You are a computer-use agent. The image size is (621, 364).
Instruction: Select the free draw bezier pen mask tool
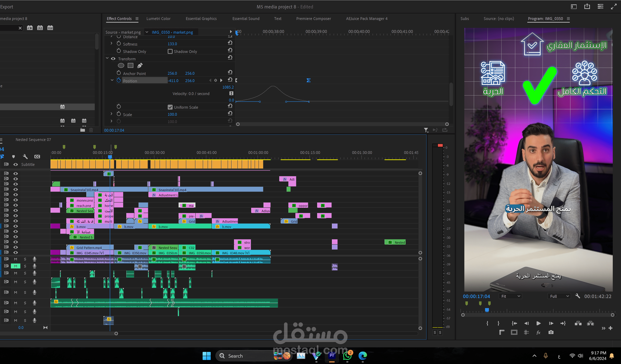point(140,66)
